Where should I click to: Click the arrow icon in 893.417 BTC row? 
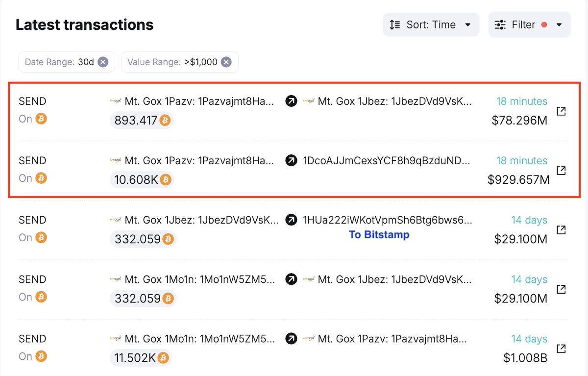[x=291, y=101]
